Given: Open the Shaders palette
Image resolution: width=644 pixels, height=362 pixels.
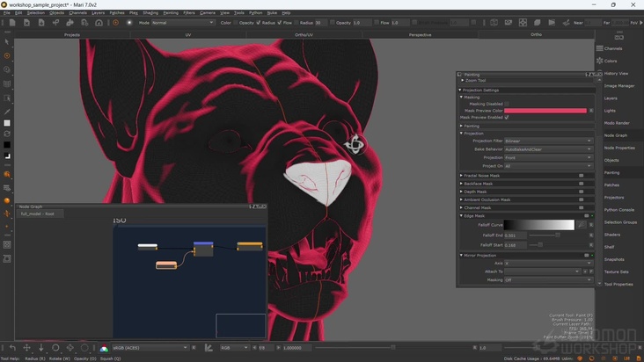Looking at the screenshot, I should [612, 235].
